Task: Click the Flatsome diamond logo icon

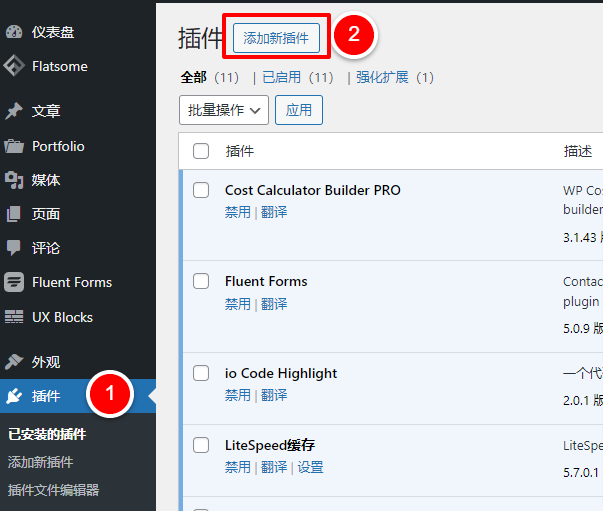Action: click(x=14, y=66)
